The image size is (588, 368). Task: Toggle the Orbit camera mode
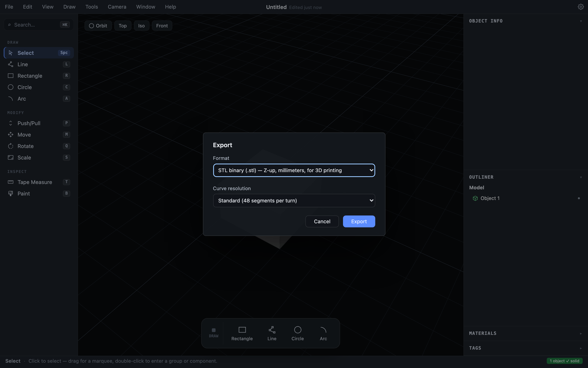tap(98, 26)
